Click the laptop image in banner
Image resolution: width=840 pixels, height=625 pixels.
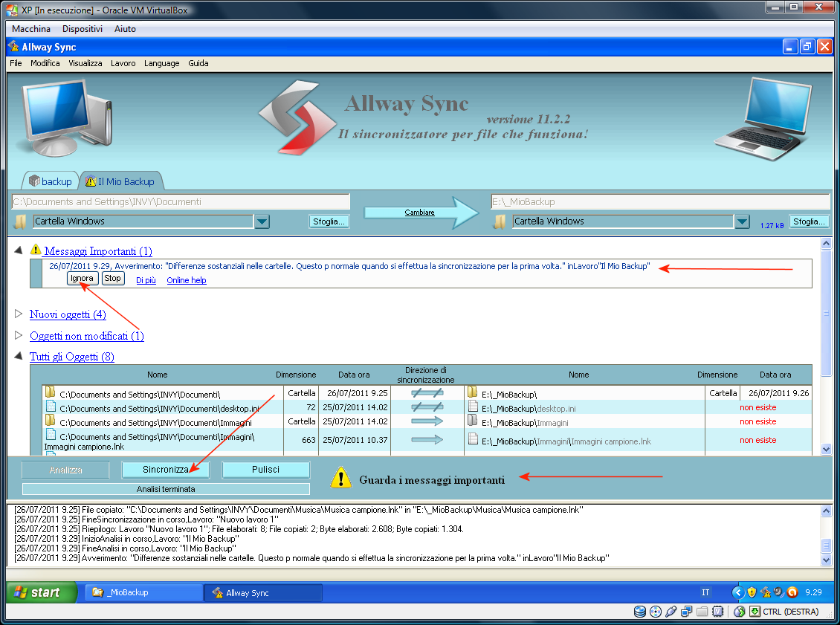(x=763, y=119)
